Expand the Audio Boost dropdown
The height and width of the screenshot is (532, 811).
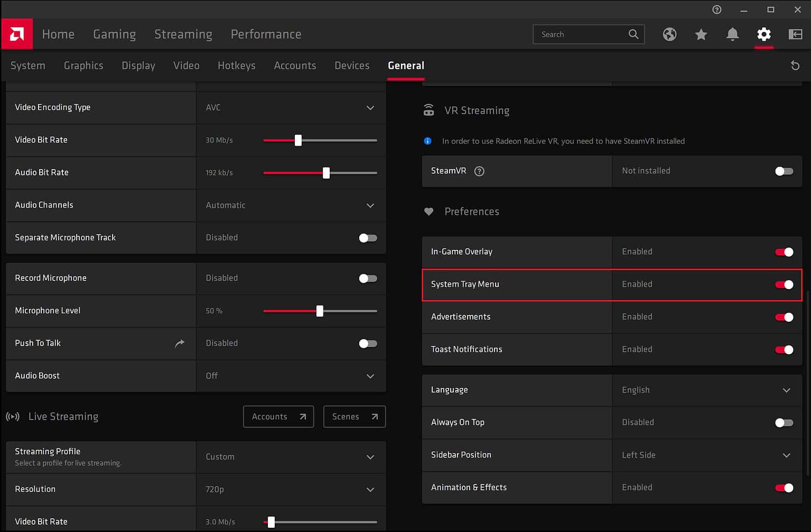(x=370, y=376)
